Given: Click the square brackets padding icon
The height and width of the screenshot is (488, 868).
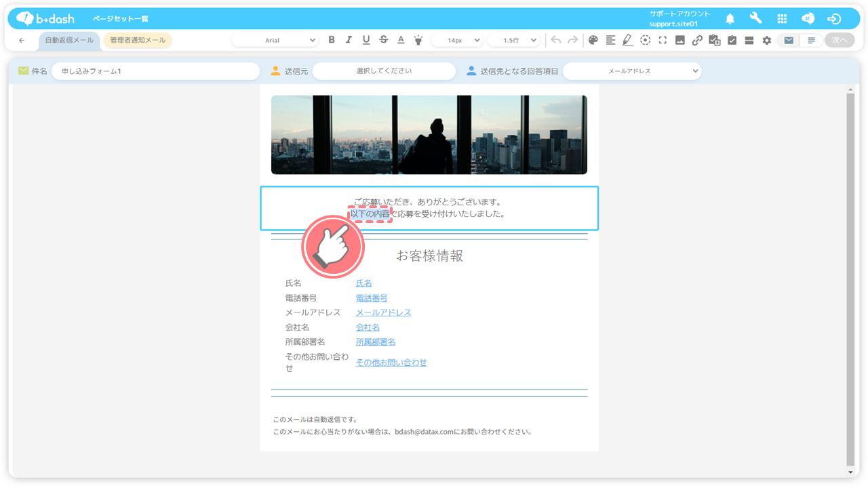Looking at the screenshot, I should (663, 40).
